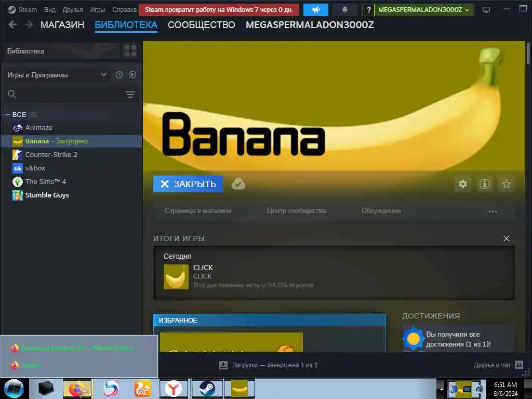Open the Друзья menu
532x399 pixels.
coord(73,9)
